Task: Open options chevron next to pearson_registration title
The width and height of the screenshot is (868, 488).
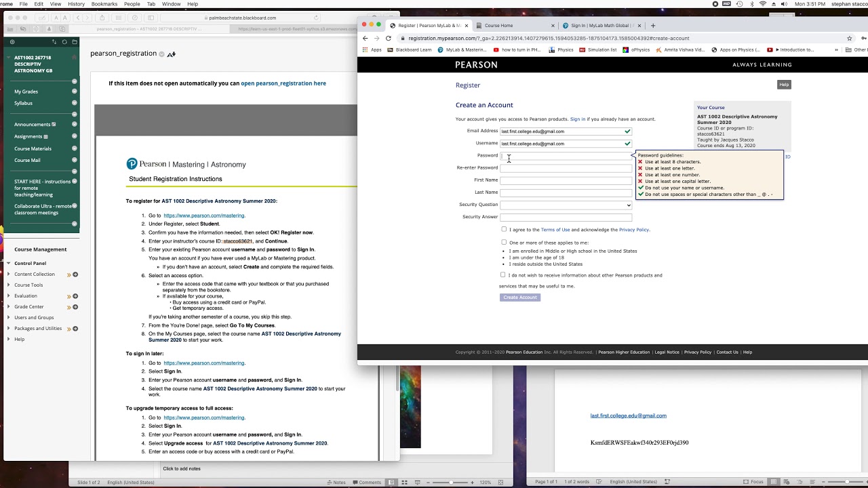Action: 161,54
